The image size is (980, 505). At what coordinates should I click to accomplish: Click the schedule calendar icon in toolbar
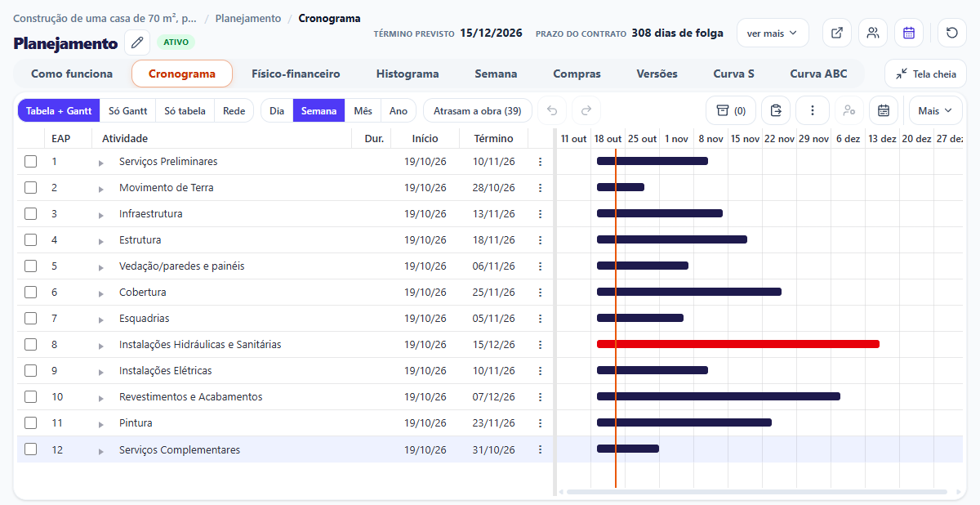coord(884,110)
